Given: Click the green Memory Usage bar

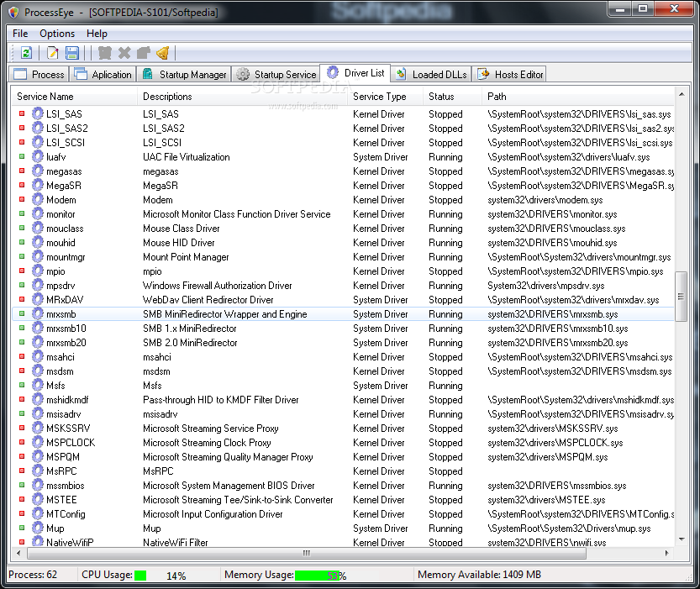Looking at the screenshot, I should point(317,576).
